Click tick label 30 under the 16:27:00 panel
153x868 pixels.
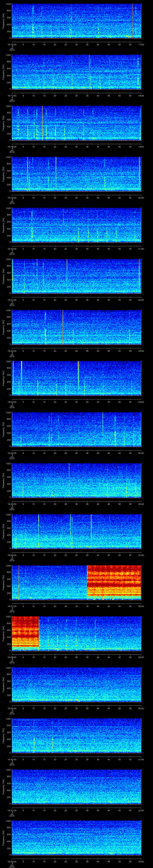point(76,606)
